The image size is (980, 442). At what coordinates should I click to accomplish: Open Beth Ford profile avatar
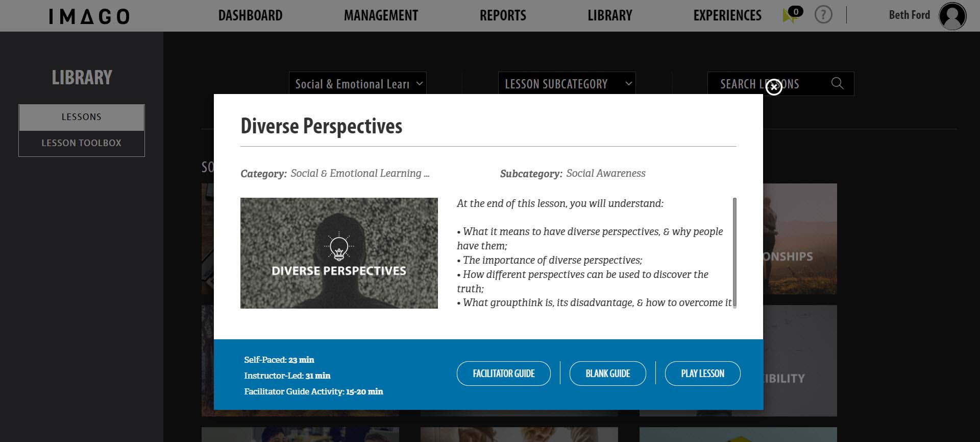pos(952,16)
